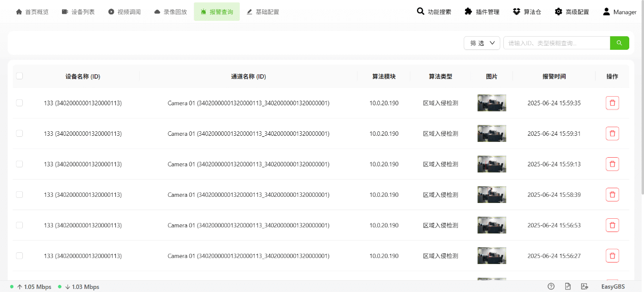
Task: Open the 算法仓 algorithm store
Action: [527, 12]
